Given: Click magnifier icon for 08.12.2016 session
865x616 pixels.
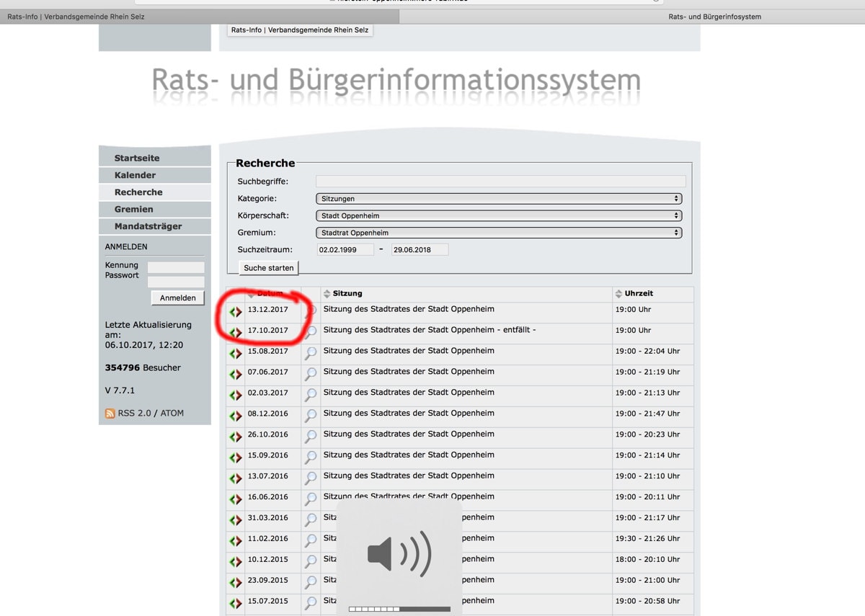Looking at the screenshot, I should [311, 416].
